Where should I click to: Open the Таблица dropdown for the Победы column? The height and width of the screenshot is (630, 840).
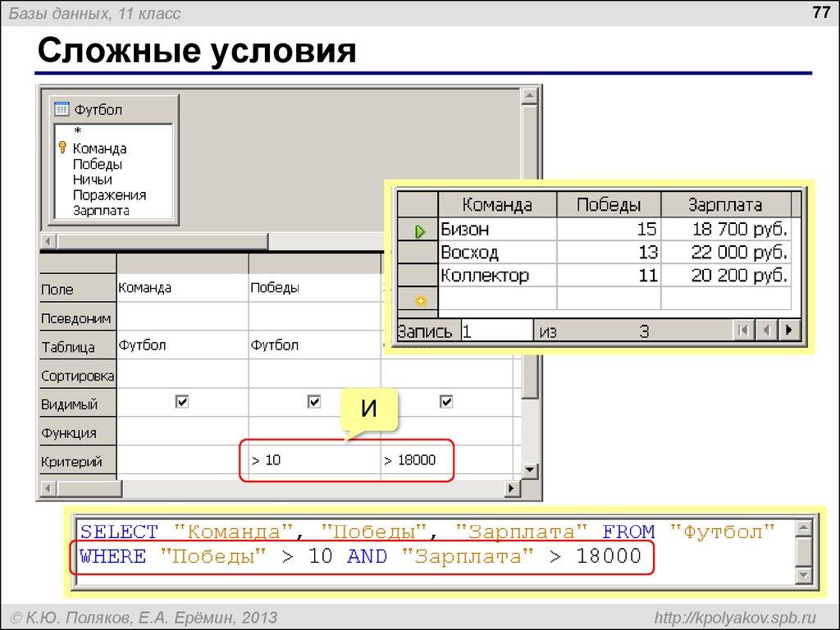314,345
